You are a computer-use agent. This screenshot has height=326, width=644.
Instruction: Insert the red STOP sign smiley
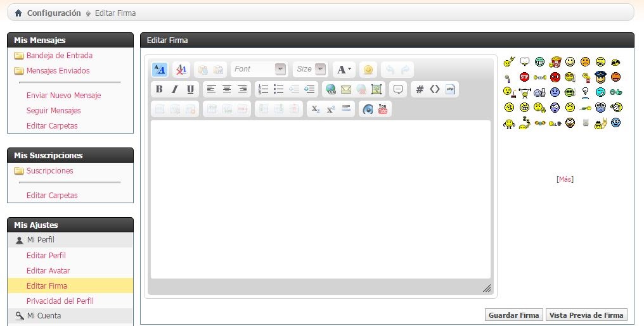click(x=524, y=77)
